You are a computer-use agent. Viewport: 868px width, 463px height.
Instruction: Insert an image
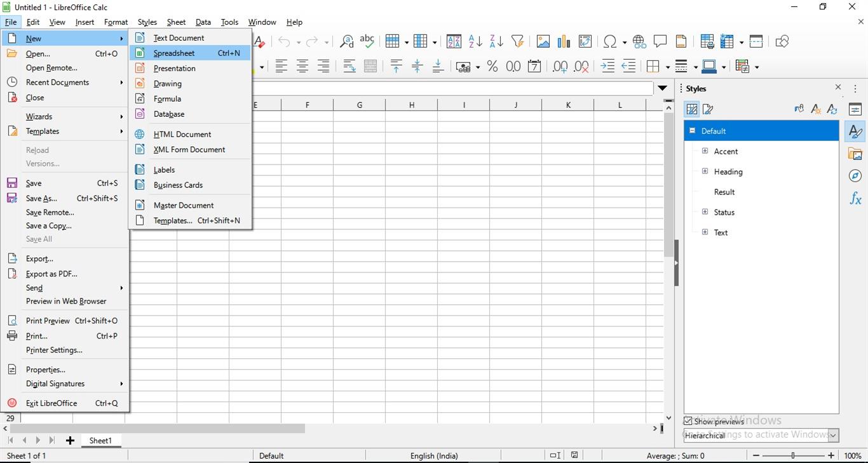(x=543, y=41)
